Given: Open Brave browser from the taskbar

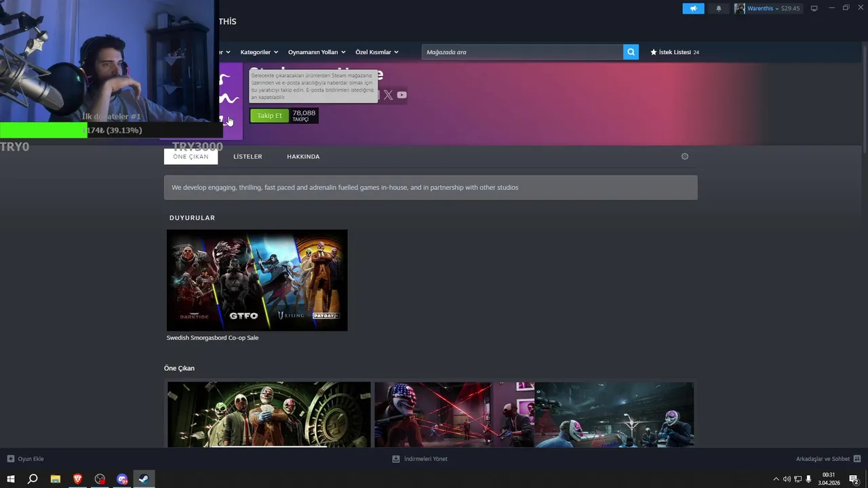Looking at the screenshot, I should click(x=77, y=479).
